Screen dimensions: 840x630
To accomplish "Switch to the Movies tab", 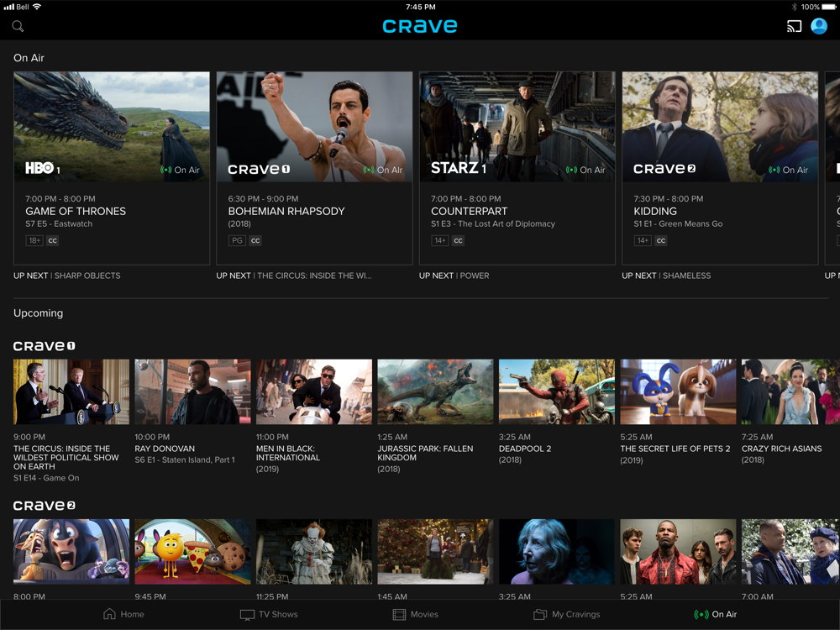I will pos(416,614).
